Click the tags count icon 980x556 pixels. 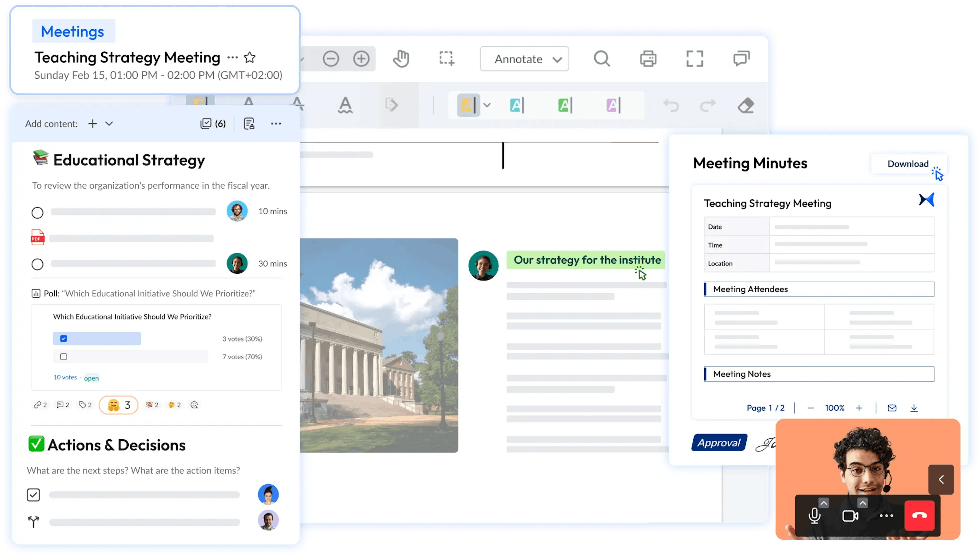coord(85,405)
